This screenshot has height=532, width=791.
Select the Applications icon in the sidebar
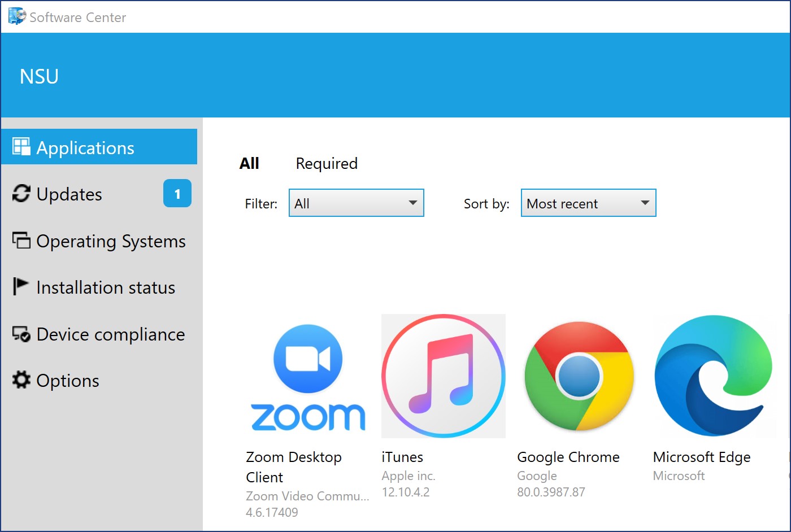click(21, 146)
